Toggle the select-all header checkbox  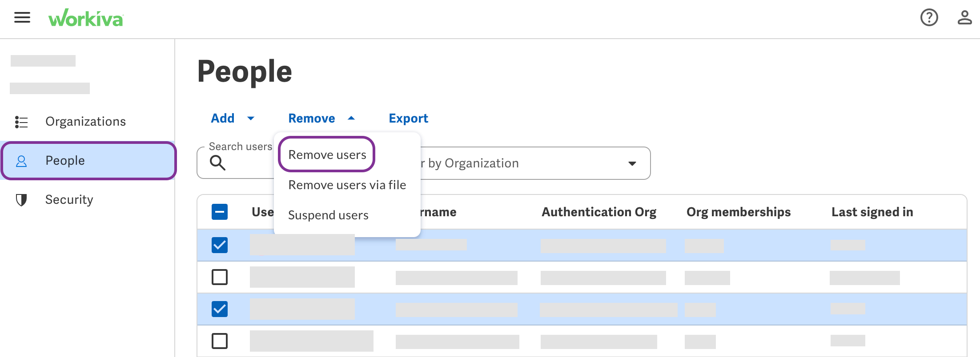coord(220,212)
